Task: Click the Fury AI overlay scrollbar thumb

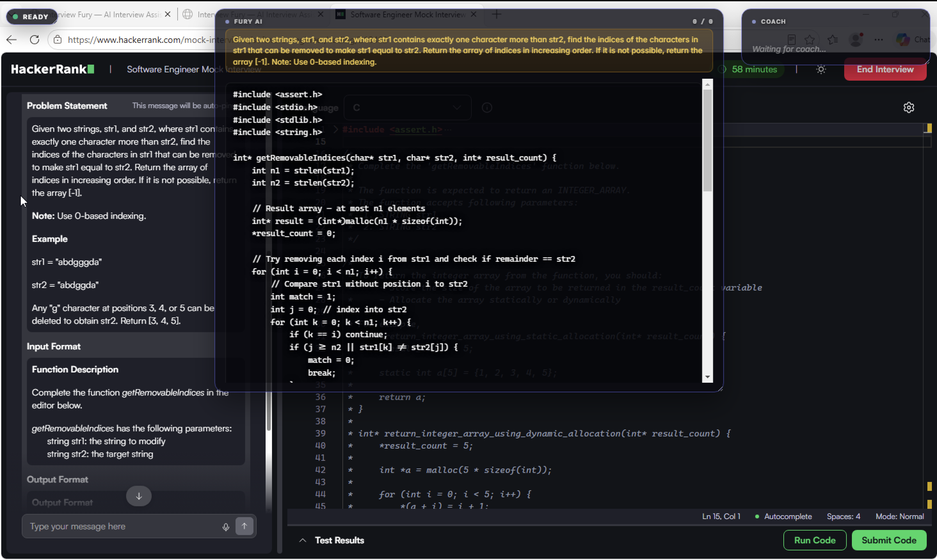Action: [x=708, y=140]
